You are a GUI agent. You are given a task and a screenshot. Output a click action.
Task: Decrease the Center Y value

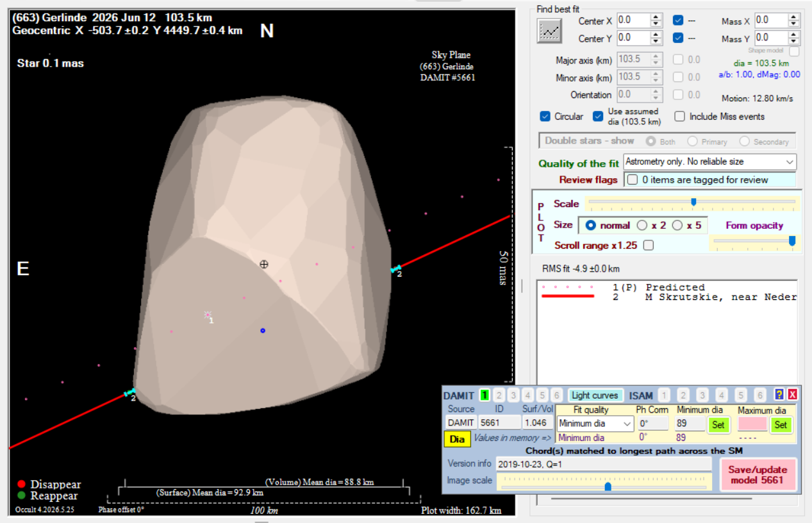click(x=656, y=41)
